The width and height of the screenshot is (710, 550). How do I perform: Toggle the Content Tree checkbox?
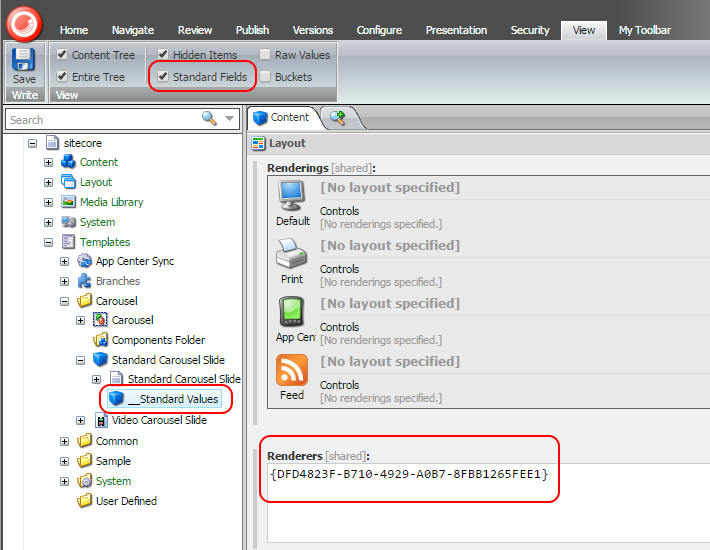62,54
